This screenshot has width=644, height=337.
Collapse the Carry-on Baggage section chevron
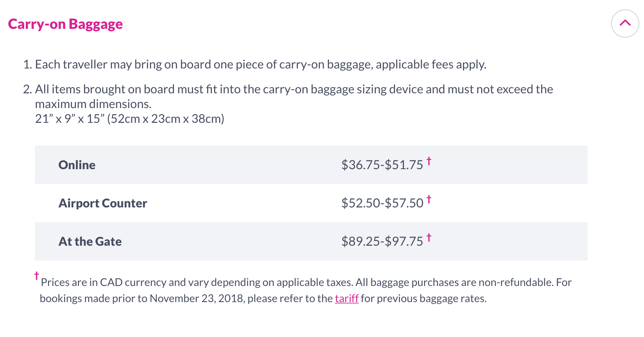tap(625, 23)
